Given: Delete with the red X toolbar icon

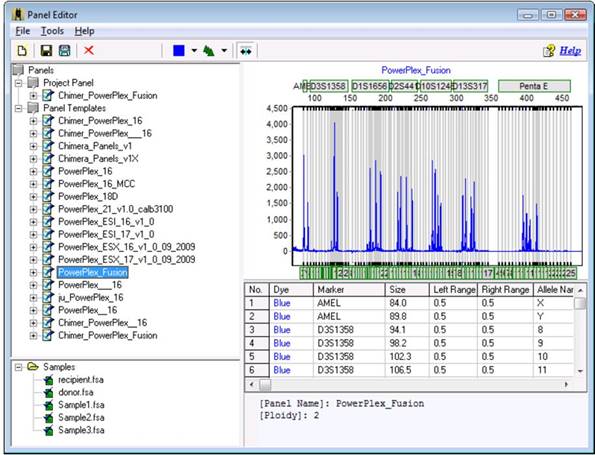Looking at the screenshot, I should (89, 50).
